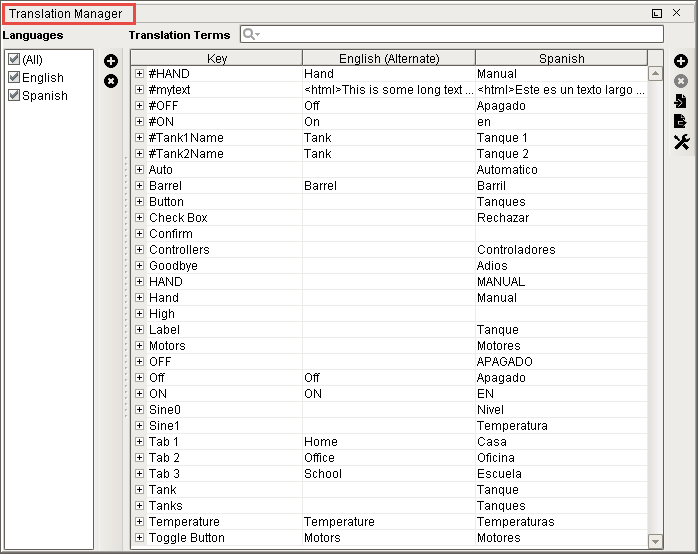Close the Translation Manager panel
The height and width of the screenshot is (554, 698).
[x=676, y=13]
